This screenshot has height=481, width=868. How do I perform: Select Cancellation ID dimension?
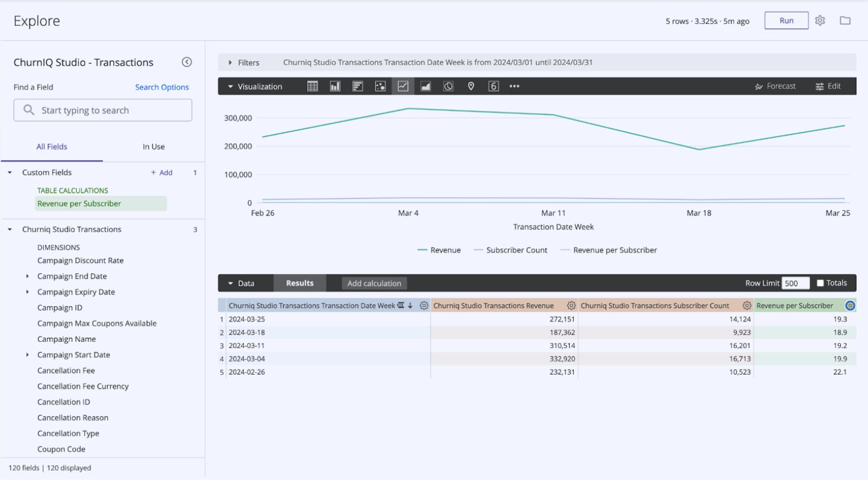[64, 402]
